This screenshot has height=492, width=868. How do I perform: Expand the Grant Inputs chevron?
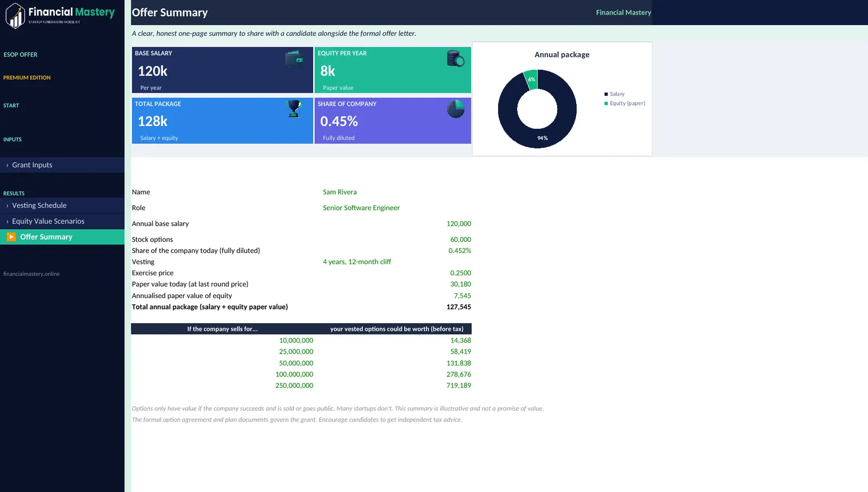[7, 165]
